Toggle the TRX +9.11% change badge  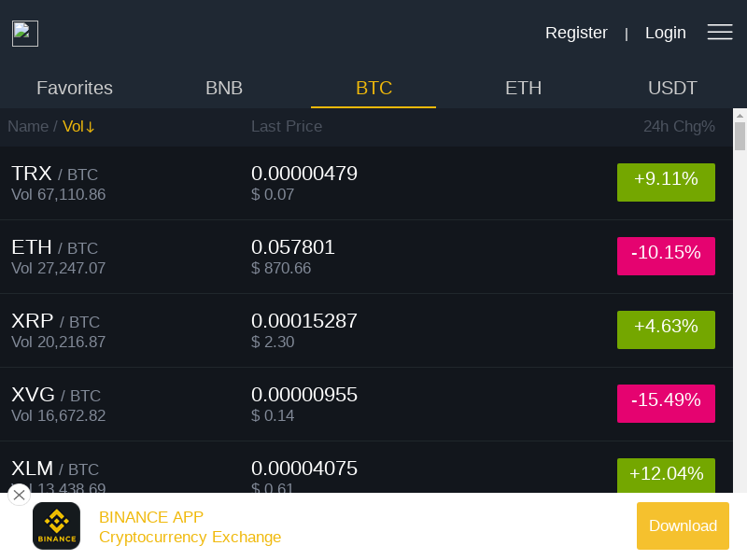666,182
